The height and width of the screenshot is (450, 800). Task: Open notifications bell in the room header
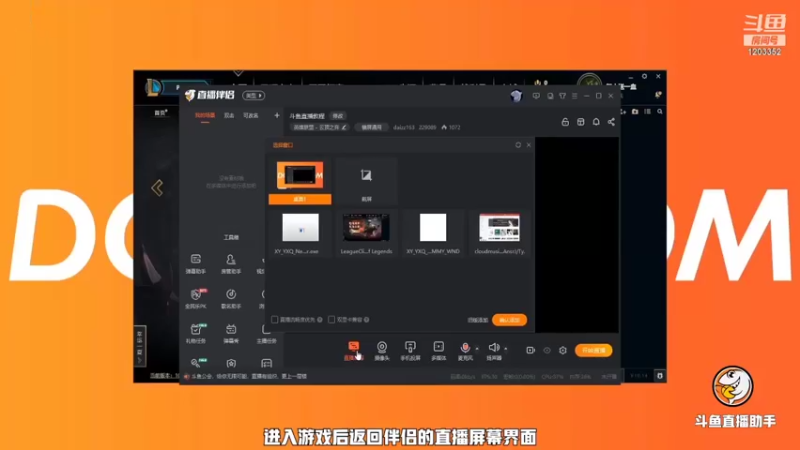596,122
